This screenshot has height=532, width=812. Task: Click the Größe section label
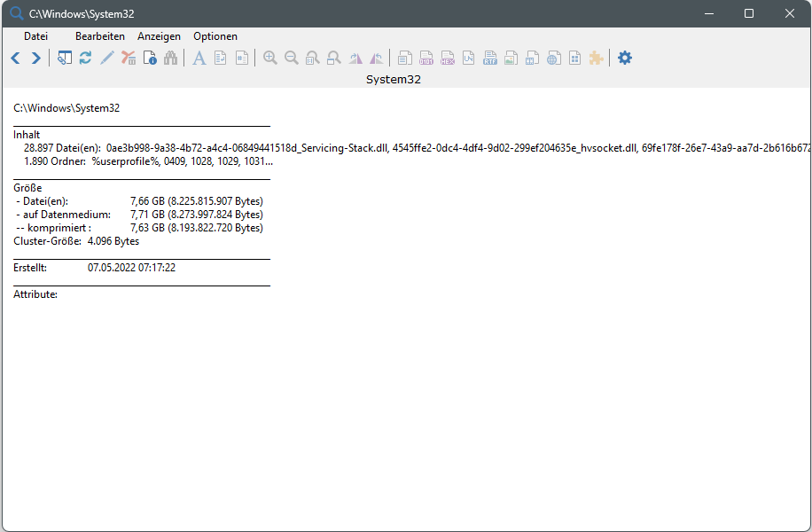tap(27, 188)
